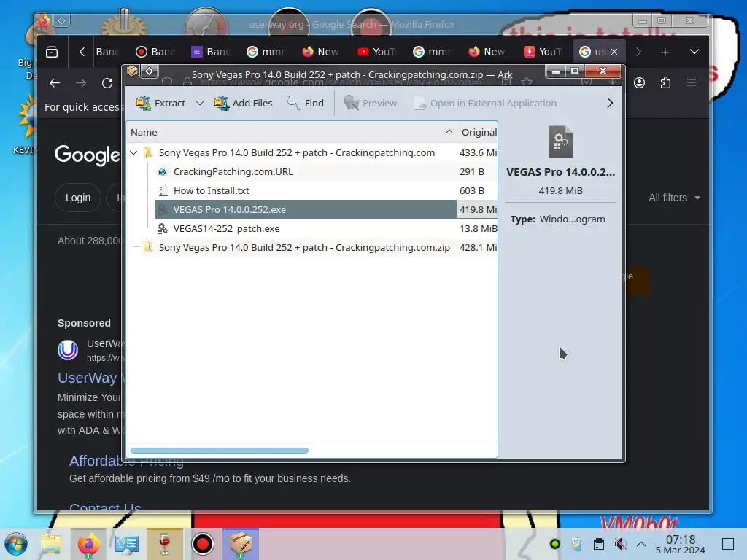Click the patch exe gear icon
Viewport: 747px width, 560px height.
163,228
